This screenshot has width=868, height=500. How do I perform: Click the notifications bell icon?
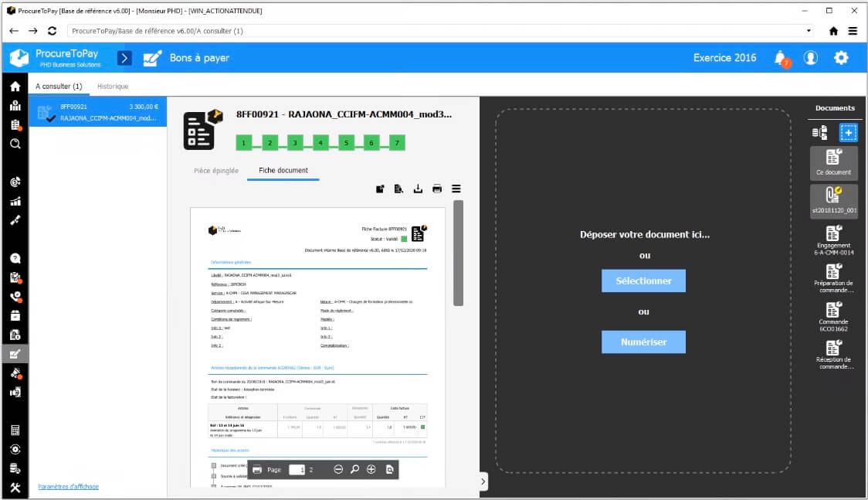(781, 58)
